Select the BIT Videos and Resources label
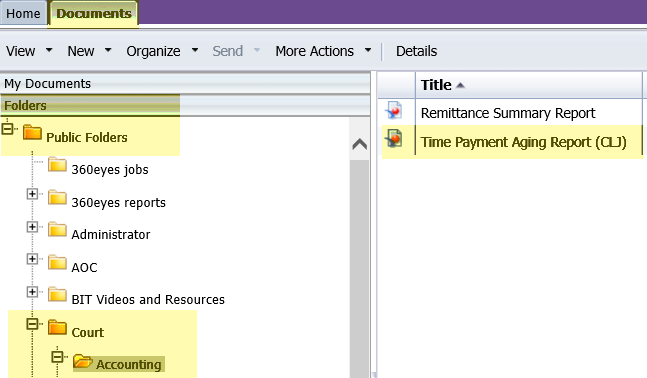This screenshot has width=647, height=378. coord(148,300)
